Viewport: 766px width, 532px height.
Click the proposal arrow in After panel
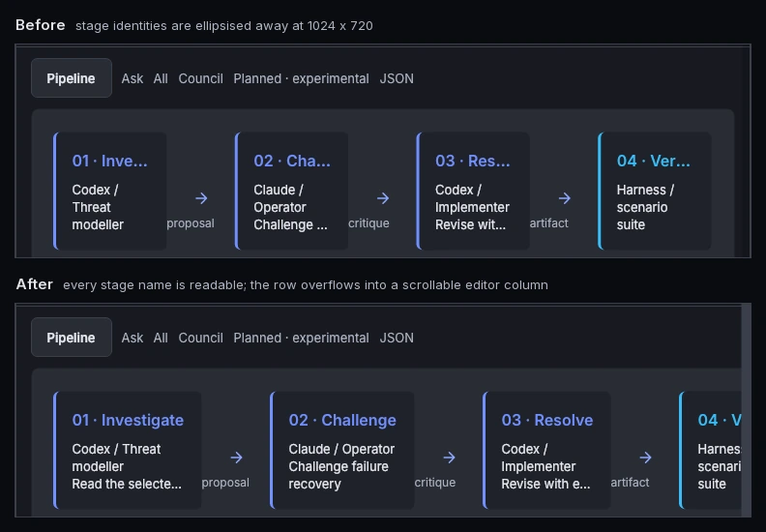tap(236, 458)
